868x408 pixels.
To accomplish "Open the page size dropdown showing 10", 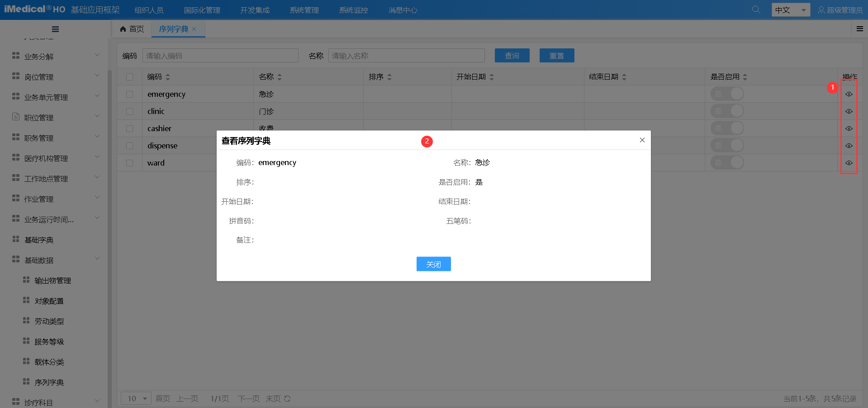I will point(136,399).
